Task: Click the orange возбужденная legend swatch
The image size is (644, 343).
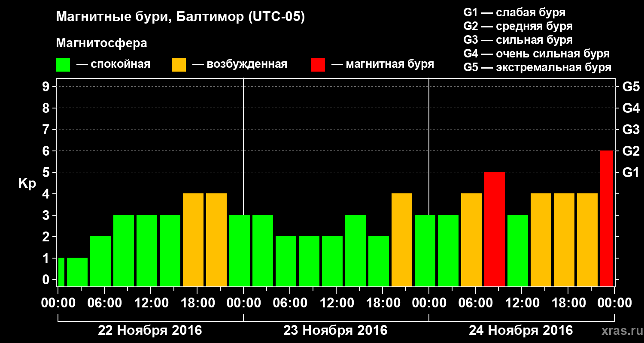Action: [x=179, y=65]
